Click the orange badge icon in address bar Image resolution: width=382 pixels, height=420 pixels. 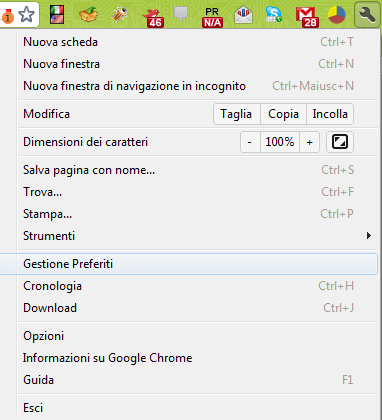tap(7, 17)
